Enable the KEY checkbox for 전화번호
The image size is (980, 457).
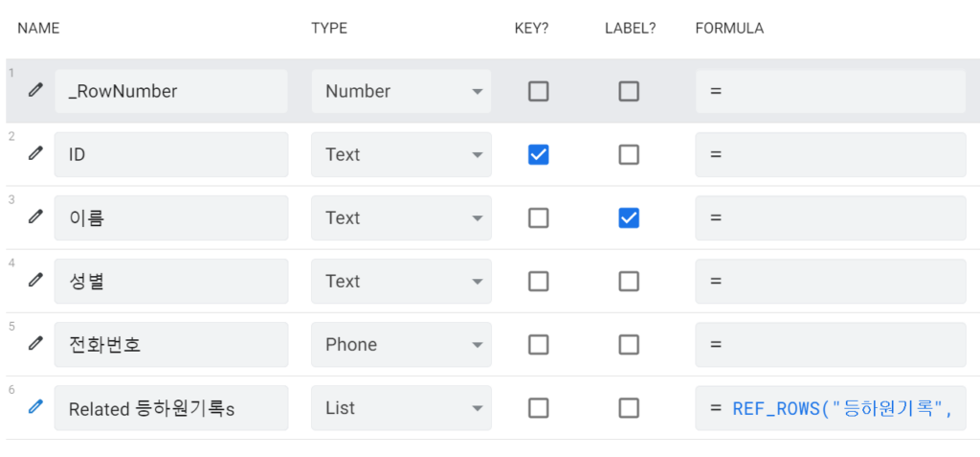(538, 344)
